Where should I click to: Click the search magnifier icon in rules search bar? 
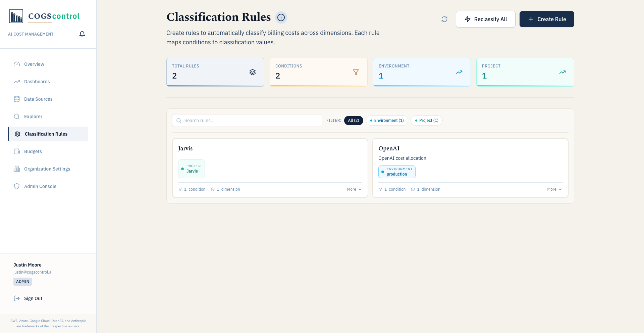178,121
